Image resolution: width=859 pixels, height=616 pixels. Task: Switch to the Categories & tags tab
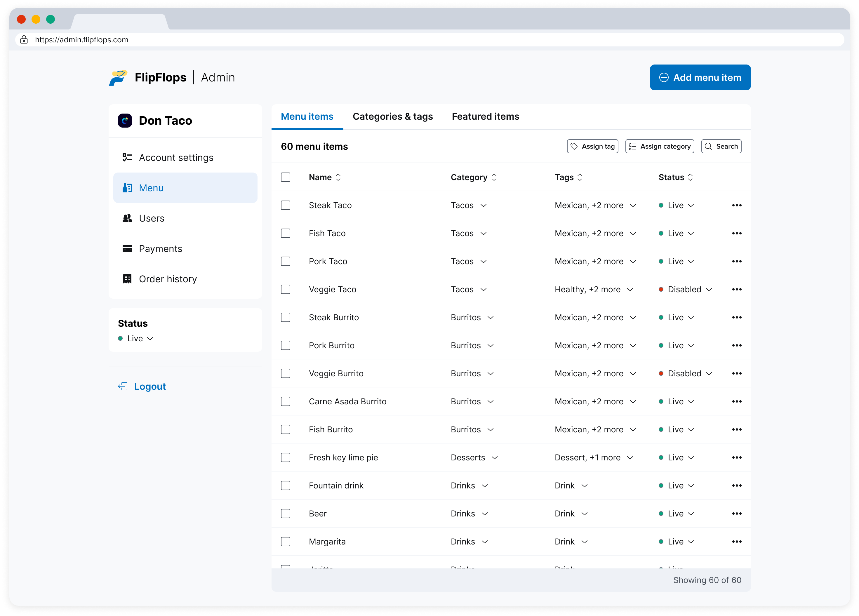392,116
